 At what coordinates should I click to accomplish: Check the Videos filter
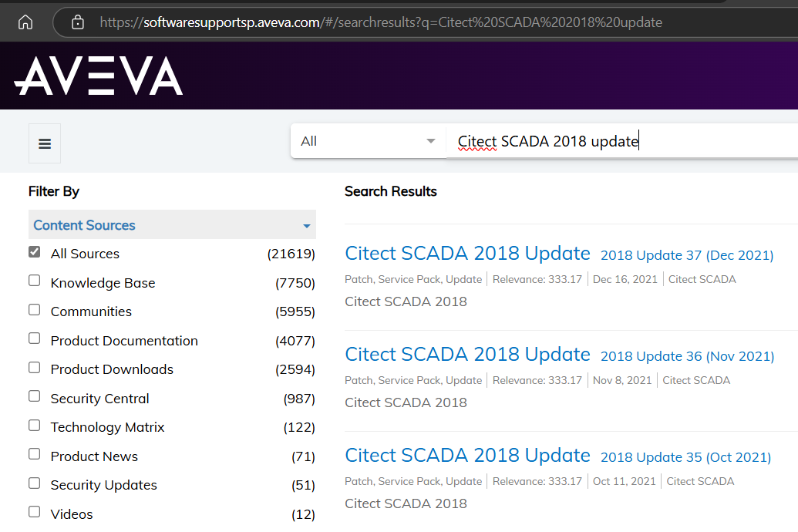coord(34,512)
